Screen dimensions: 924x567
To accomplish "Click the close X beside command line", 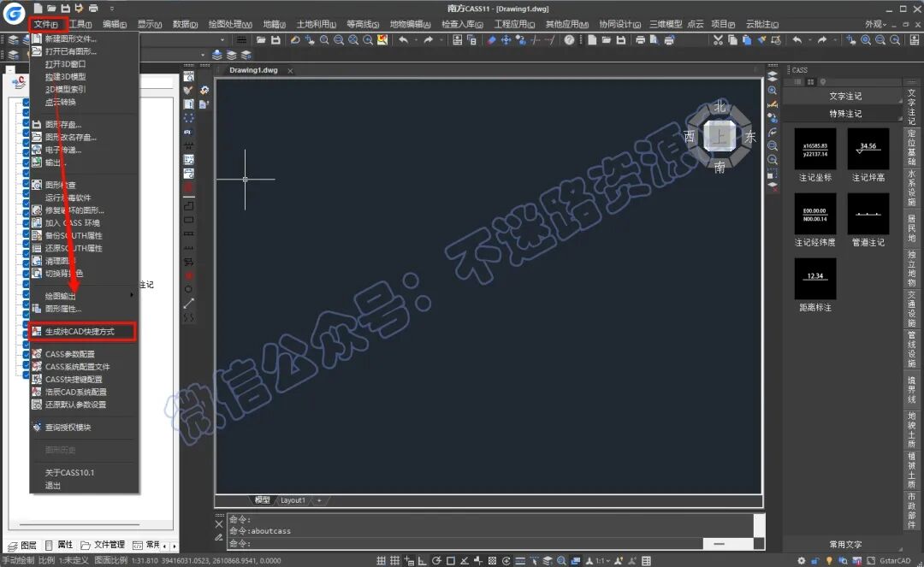I will [219, 524].
